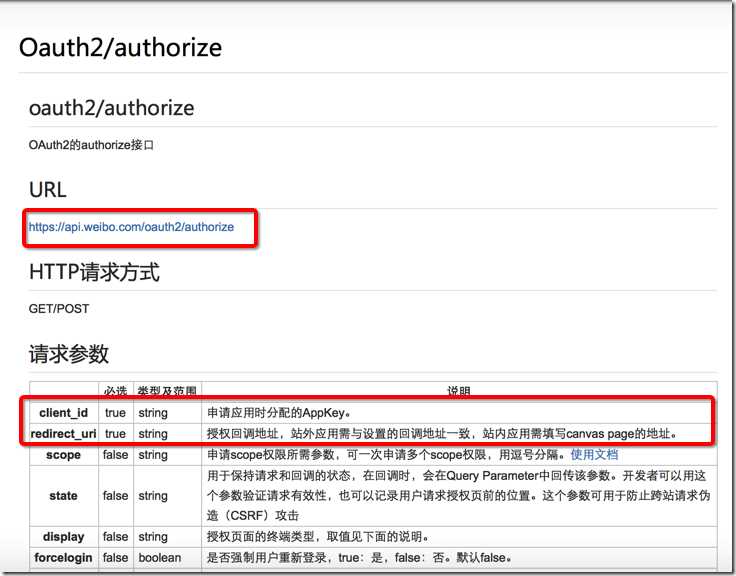
Task: Click the 'string' type cell in client_id row
Action: (x=168, y=413)
